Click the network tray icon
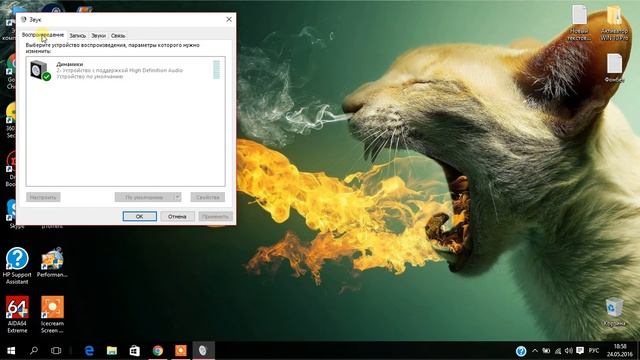Image resolution: width=640 pixels, height=360 pixels. (558, 351)
